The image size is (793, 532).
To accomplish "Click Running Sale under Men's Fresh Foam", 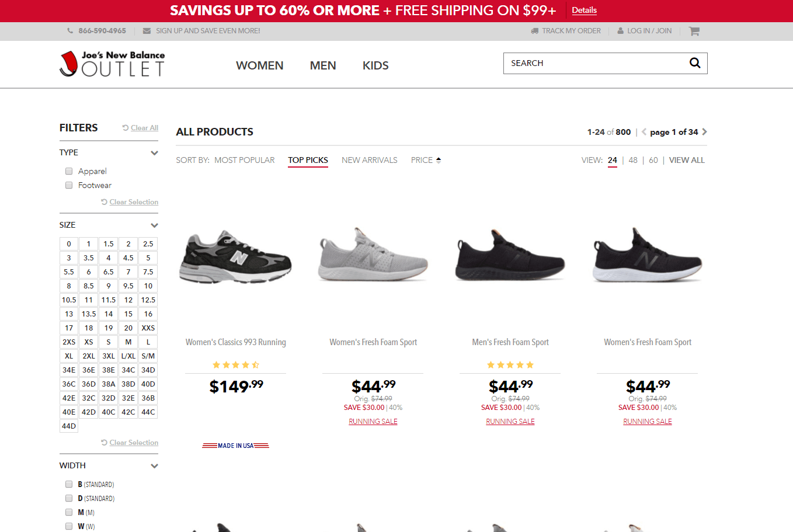I will click(510, 422).
